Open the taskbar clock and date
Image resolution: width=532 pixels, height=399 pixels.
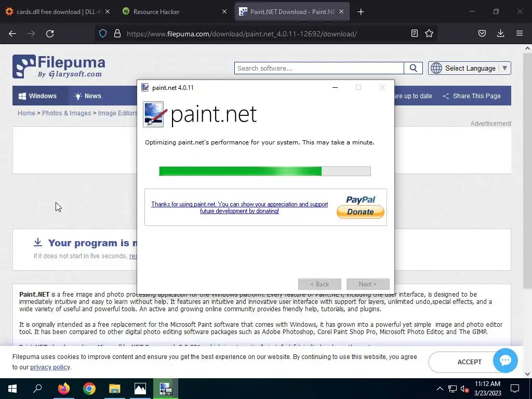pos(487,389)
